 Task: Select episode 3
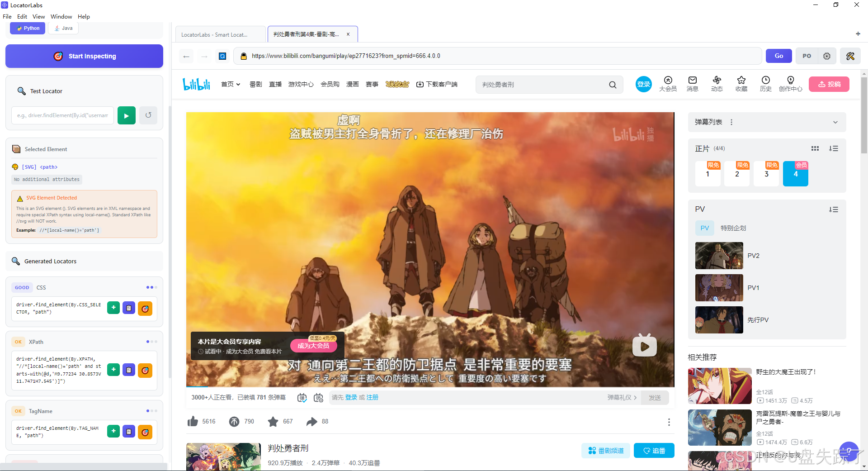pyautogui.click(x=766, y=174)
